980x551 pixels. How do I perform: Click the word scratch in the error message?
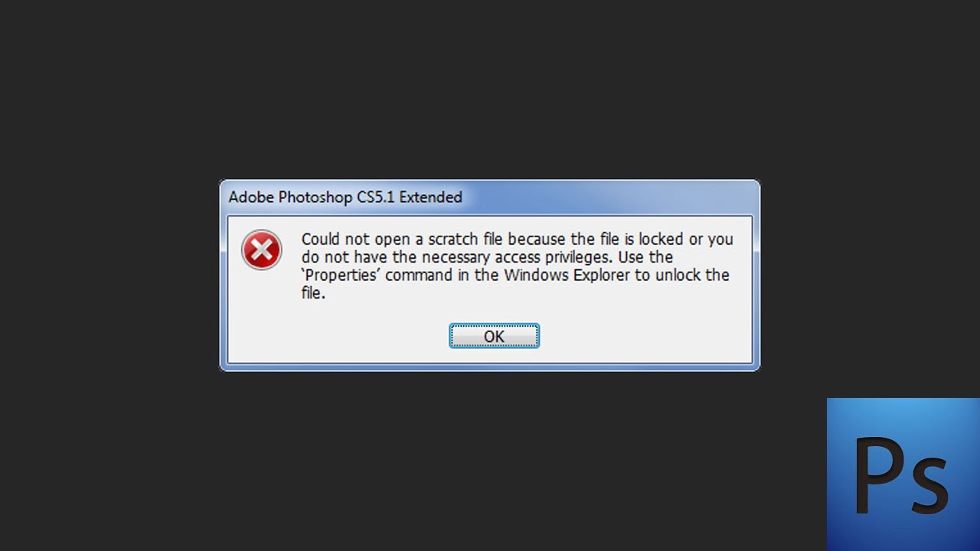[x=448, y=240]
